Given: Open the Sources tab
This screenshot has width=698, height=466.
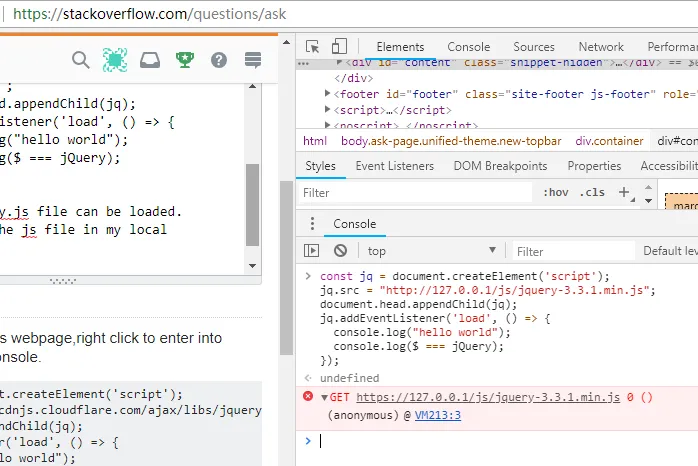Looking at the screenshot, I should coord(534,47).
